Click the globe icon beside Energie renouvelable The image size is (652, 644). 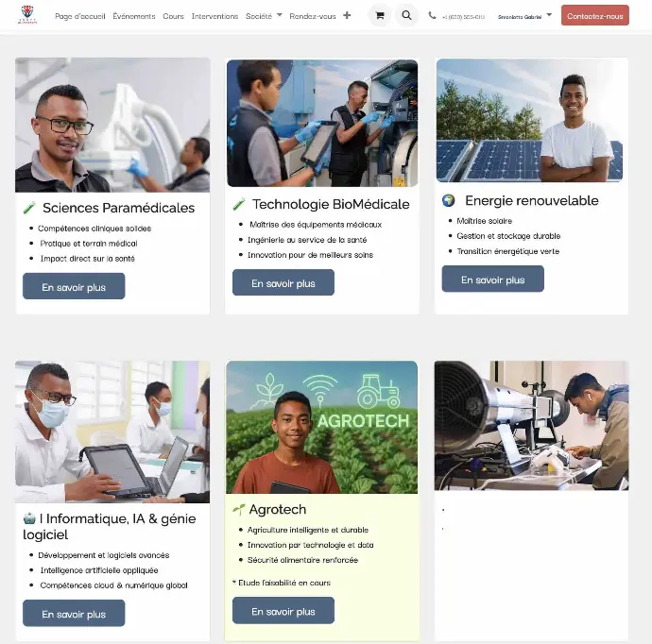point(449,201)
